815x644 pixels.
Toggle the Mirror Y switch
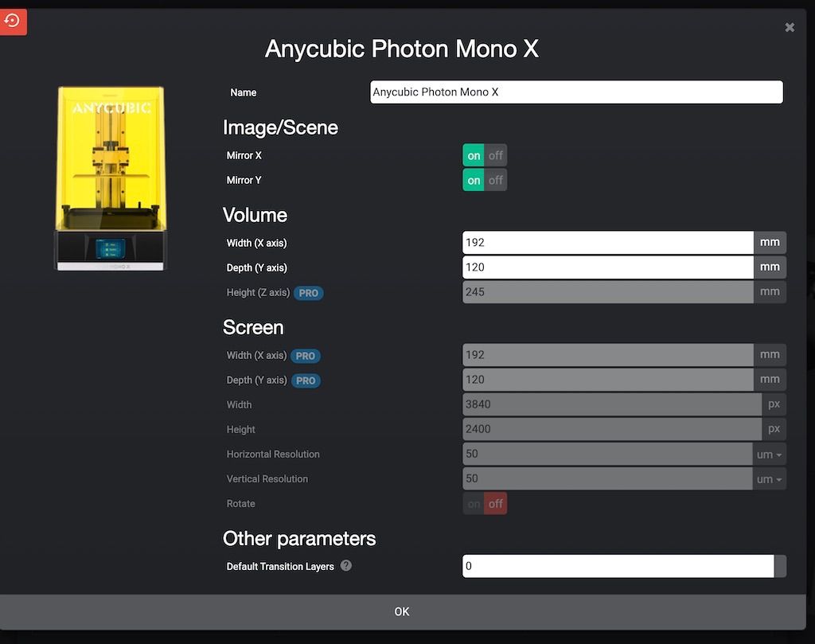pos(485,180)
